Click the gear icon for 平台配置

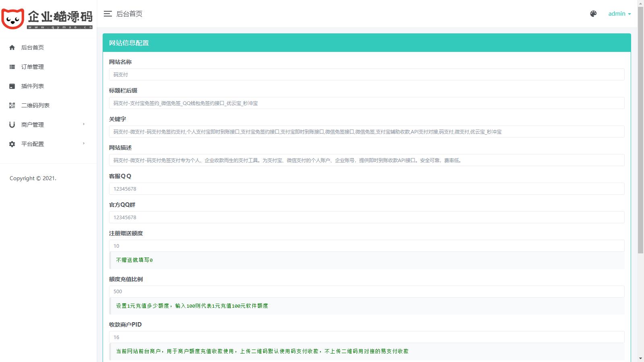12,144
